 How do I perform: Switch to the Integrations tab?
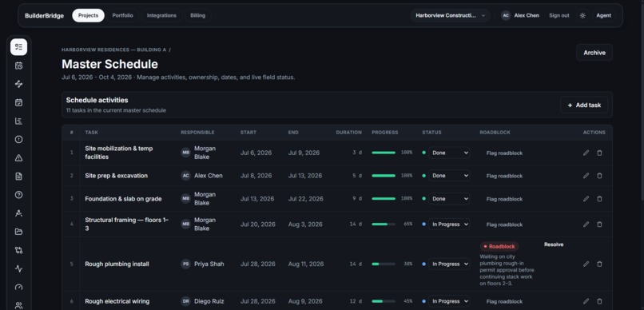[161, 16]
